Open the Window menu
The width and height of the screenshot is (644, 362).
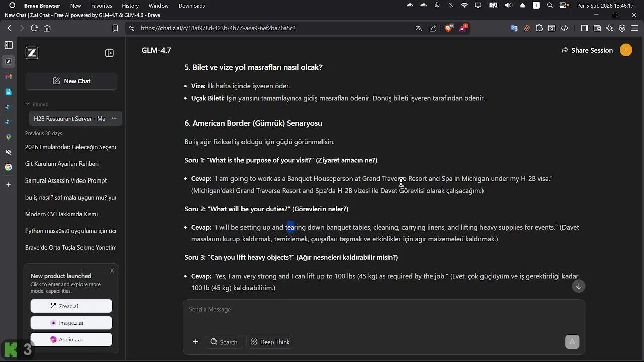click(158, 6)
